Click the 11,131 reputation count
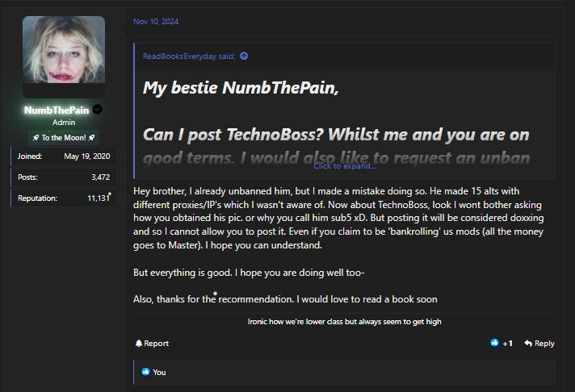 point(96,198)
